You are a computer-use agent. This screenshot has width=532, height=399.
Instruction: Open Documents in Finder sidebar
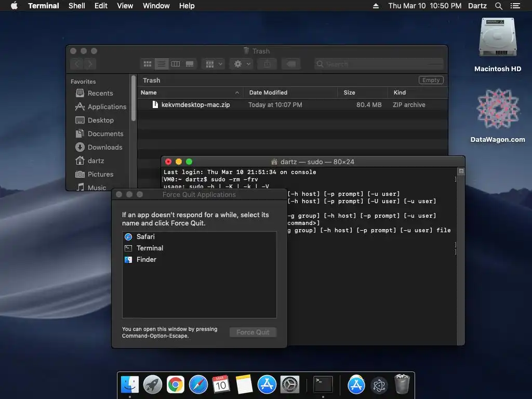click(99, 134)
